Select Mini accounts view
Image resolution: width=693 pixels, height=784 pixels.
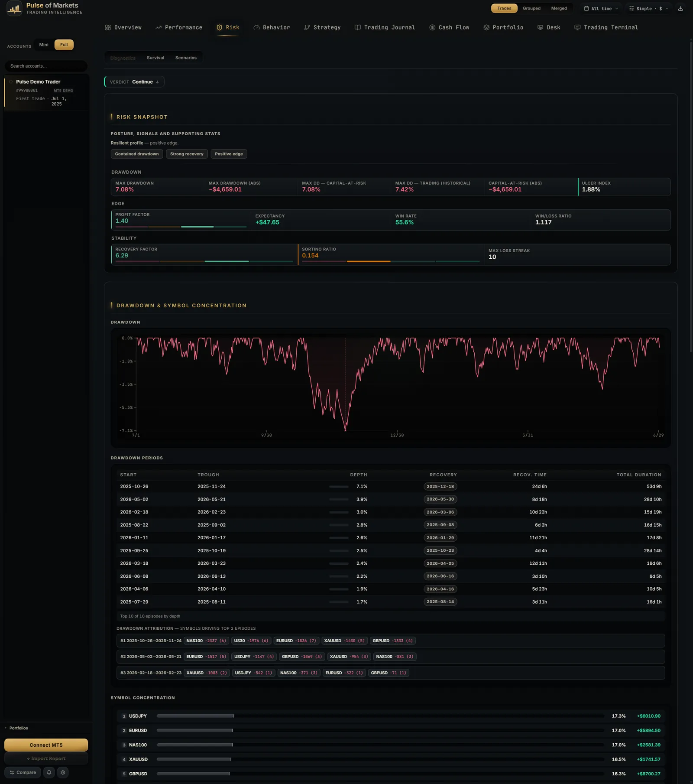click(x=44, y=45)
